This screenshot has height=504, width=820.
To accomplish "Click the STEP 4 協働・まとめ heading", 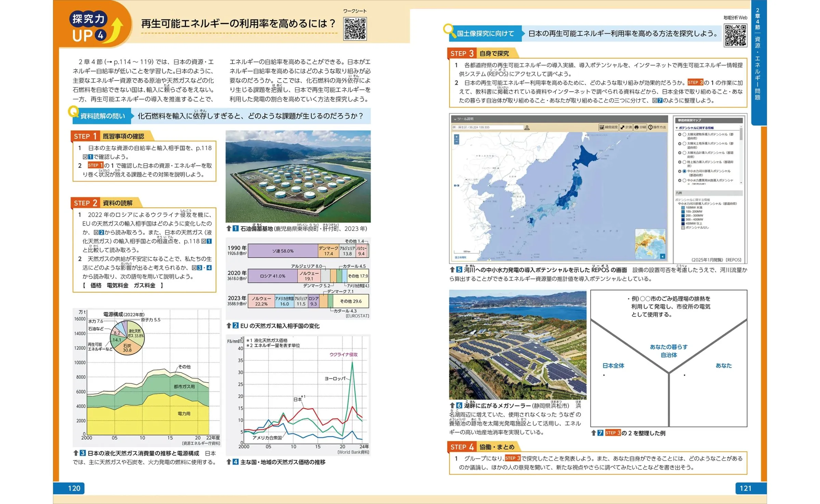I will coord(484,447).
